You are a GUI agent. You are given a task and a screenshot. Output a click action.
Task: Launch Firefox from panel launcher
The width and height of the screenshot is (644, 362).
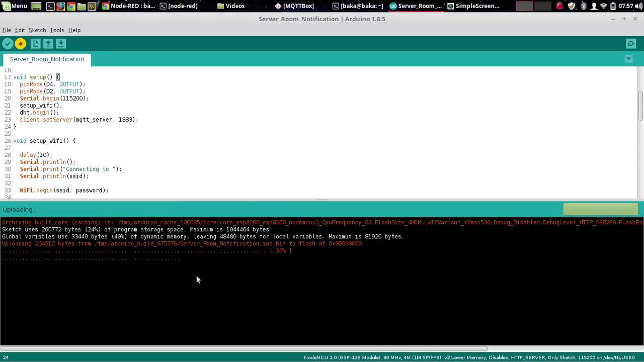click(x=60, y=6)
